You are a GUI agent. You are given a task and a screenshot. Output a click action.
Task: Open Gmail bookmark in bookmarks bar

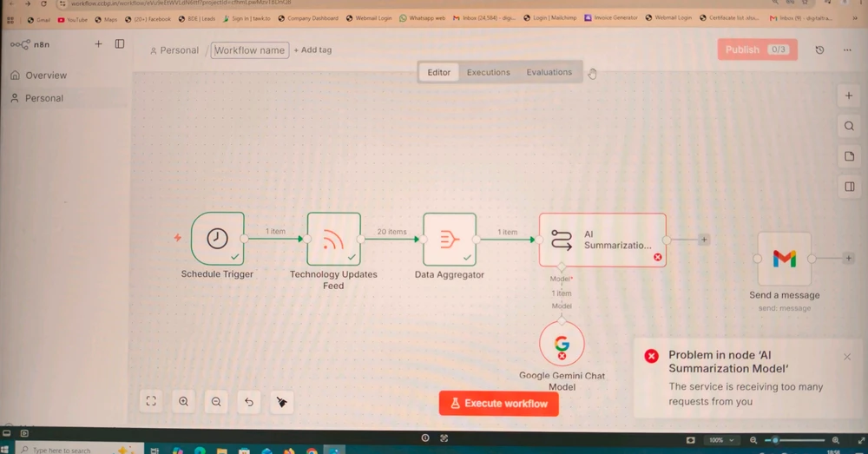click(x=38, y=19)
